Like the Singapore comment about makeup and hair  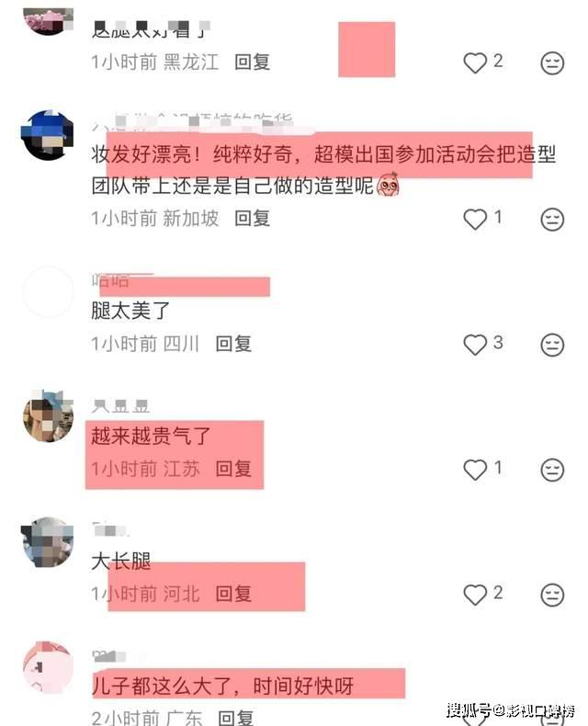point(475,219)
